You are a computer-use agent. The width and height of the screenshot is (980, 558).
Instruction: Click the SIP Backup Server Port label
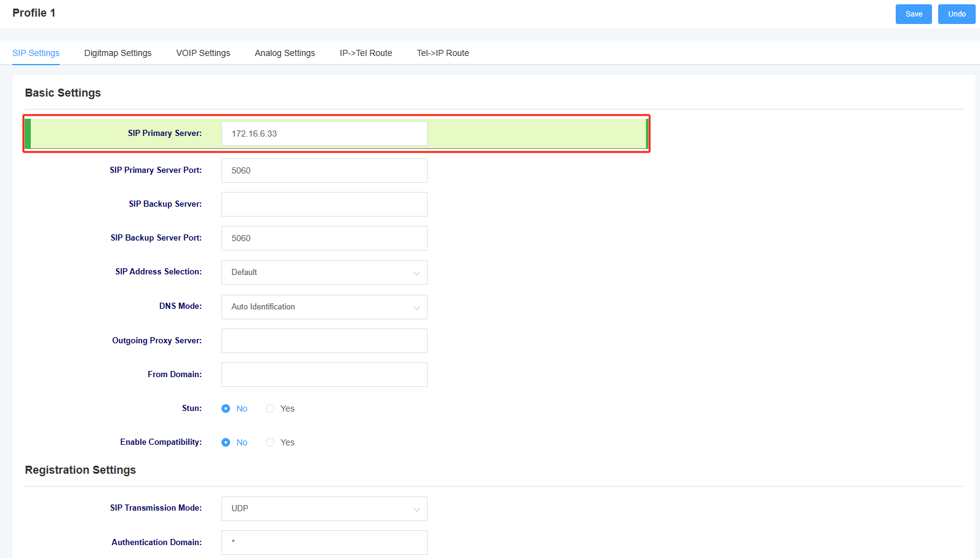(x=156, y=238)
